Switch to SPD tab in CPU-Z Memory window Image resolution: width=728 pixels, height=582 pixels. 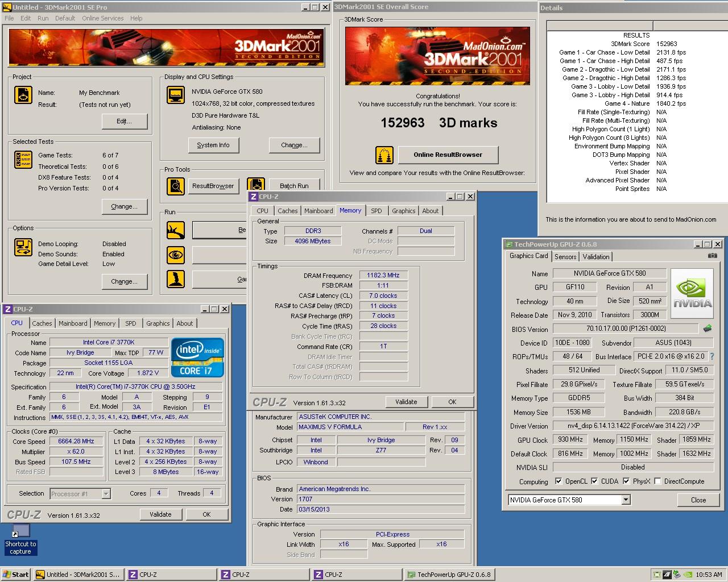point(377,211)
